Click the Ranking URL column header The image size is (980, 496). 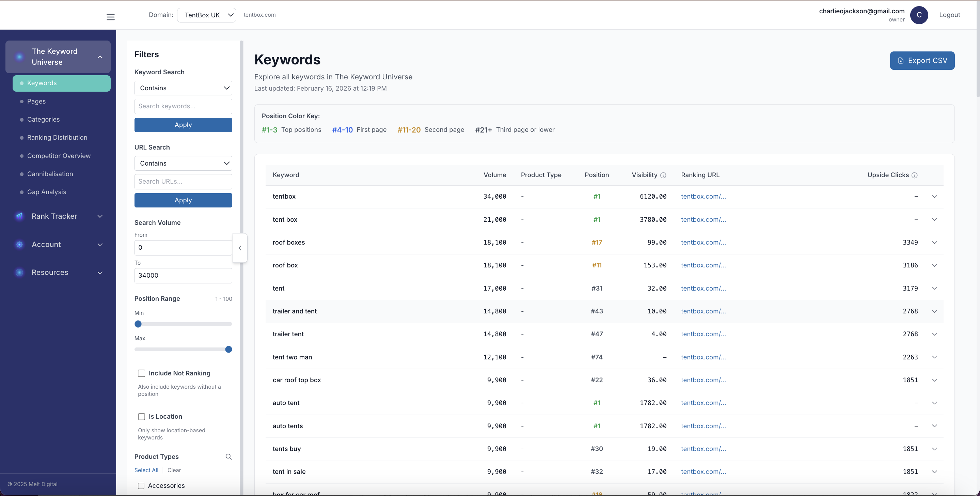pos(700,175)
